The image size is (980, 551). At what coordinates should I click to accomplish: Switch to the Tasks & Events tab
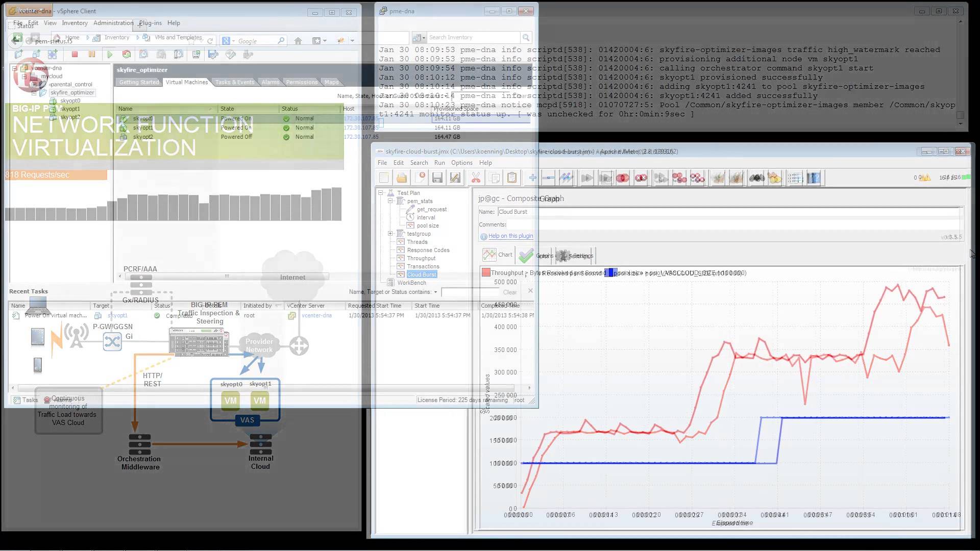[234, 82]
